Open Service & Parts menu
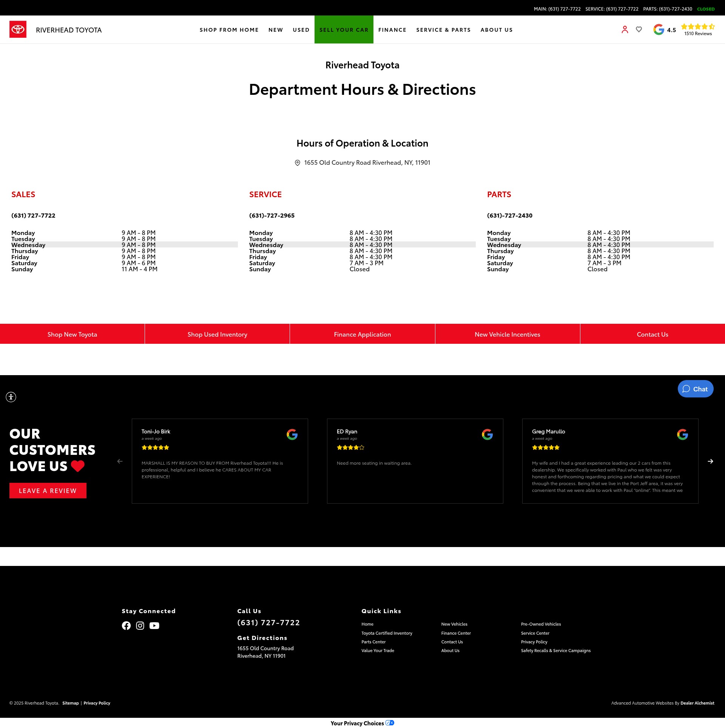Viewport: 725px width, 728px height. pos(443,30)
